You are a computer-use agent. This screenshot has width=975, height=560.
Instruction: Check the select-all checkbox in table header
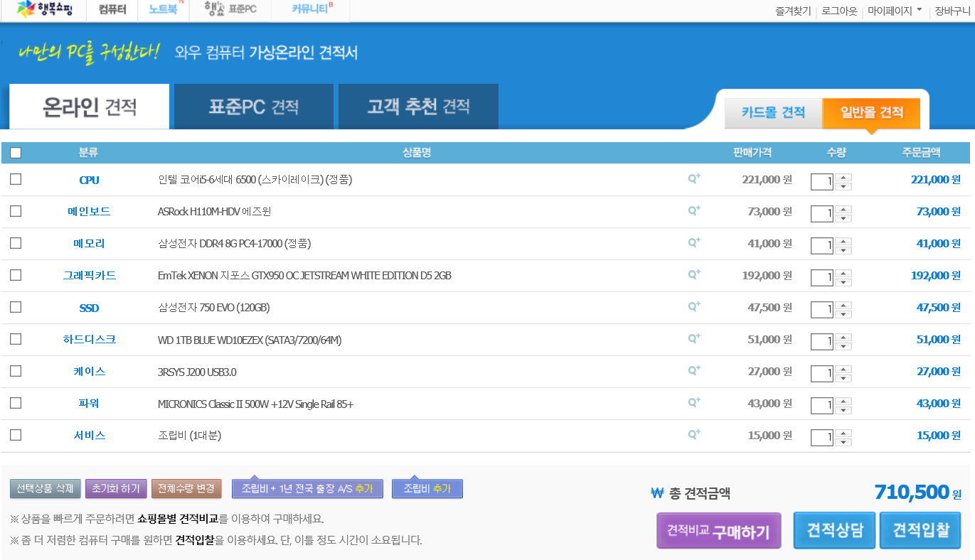click(x=16, y=153)
